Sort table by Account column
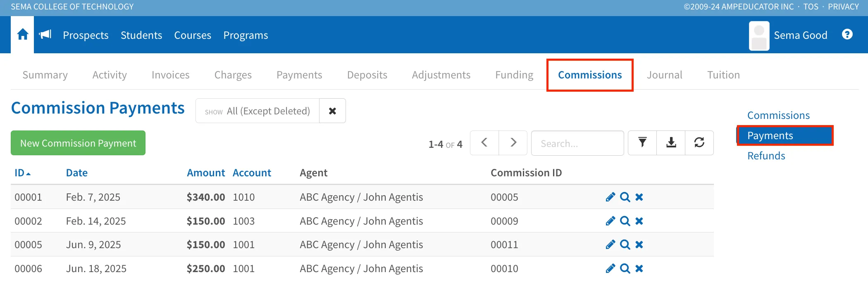 click(x=252, y=173)
